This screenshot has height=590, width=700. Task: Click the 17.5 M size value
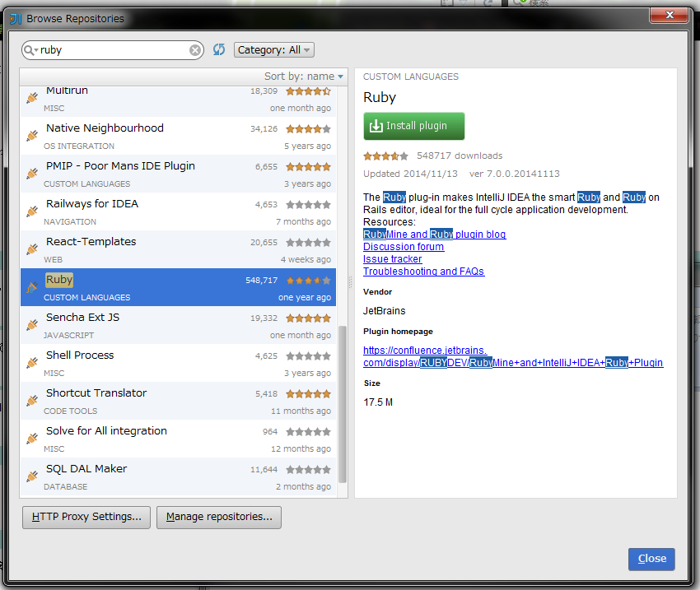(378, 402)
